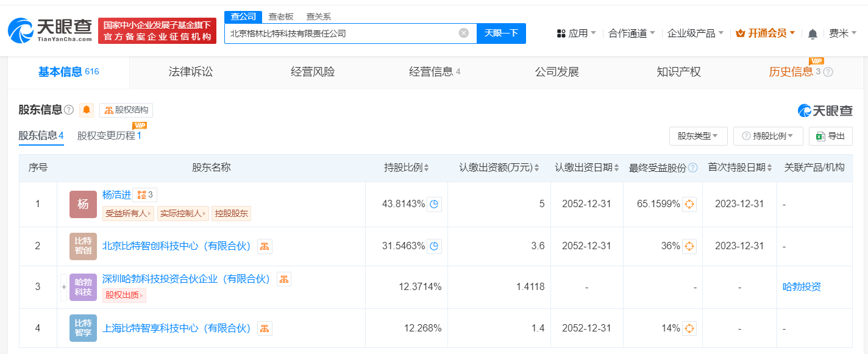Click pie chart icon beside 43.8143%
The image size is (868, 354).
433,204
